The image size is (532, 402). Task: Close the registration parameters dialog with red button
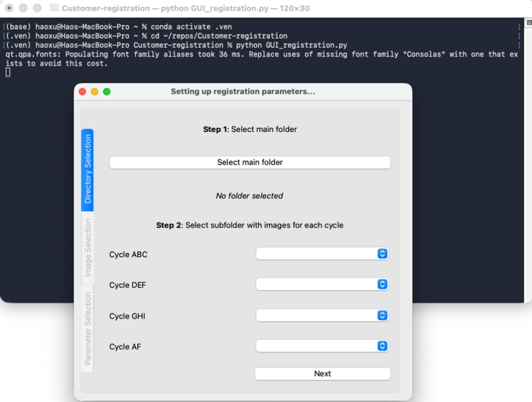point(82,92)
